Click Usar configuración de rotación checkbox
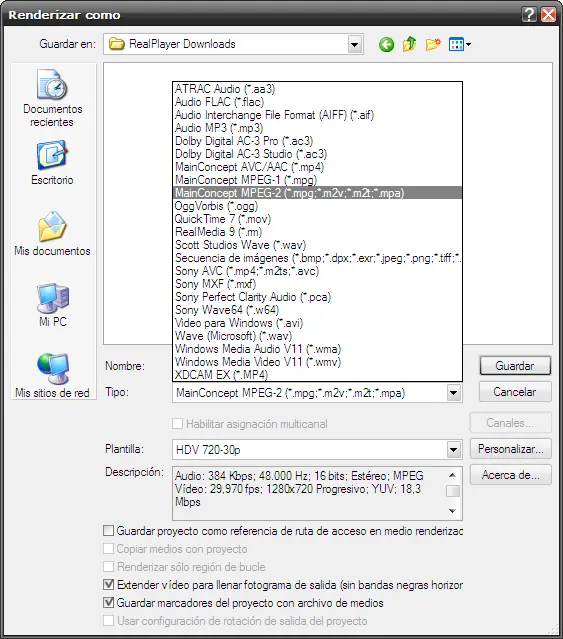The width and height of the screenshot is (563, 639). [x=108, y=621]
